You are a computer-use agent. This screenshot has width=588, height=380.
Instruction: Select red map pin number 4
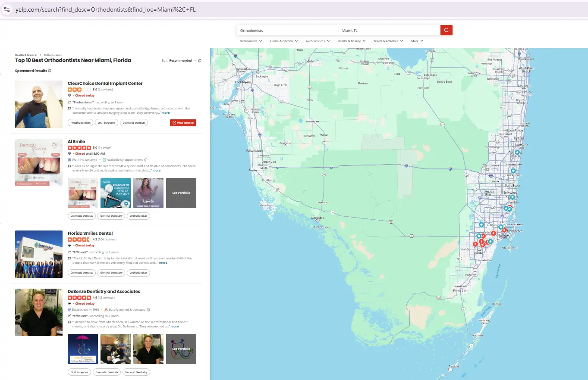click(494, 233)
